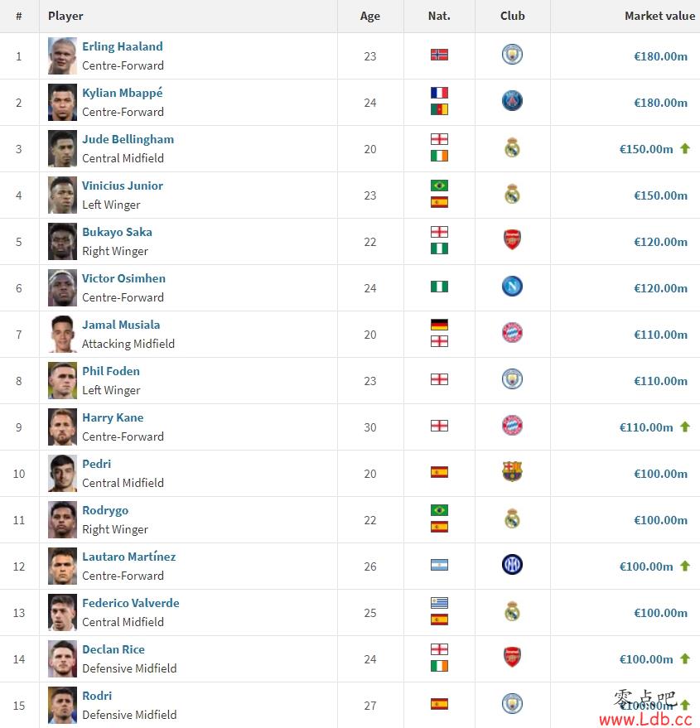Screen dimensions: 700x728
Task: Sort table by Age column header
Action: (369, 16)
